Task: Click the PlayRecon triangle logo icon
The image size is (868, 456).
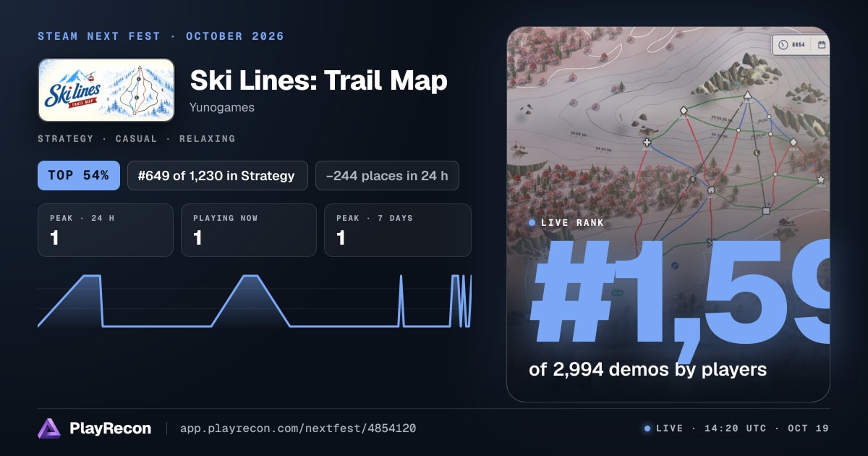Action: pyautogui.click(x=49, y=428)
